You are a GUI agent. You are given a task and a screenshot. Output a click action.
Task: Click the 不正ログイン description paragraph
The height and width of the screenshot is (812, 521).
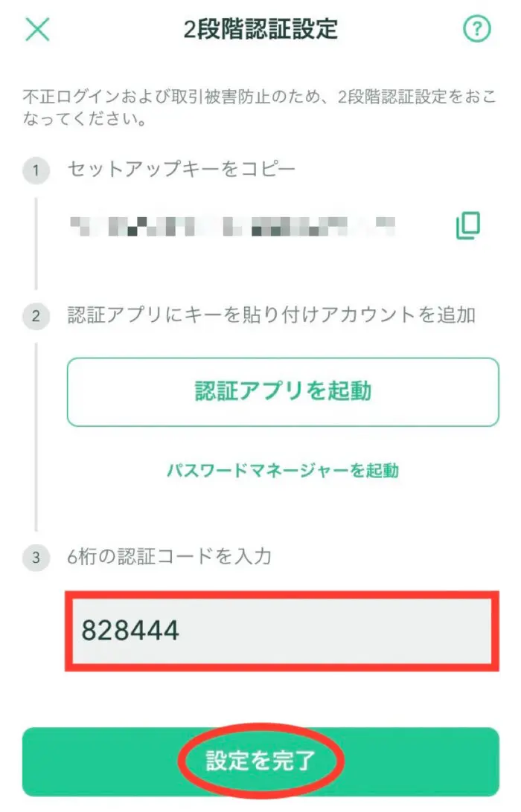pos(259,108)
